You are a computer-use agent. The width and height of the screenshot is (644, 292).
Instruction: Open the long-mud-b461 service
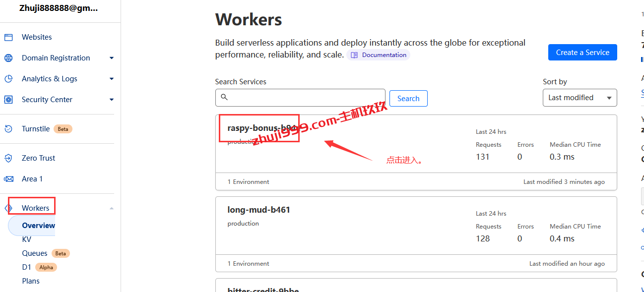tap(258, 210)
